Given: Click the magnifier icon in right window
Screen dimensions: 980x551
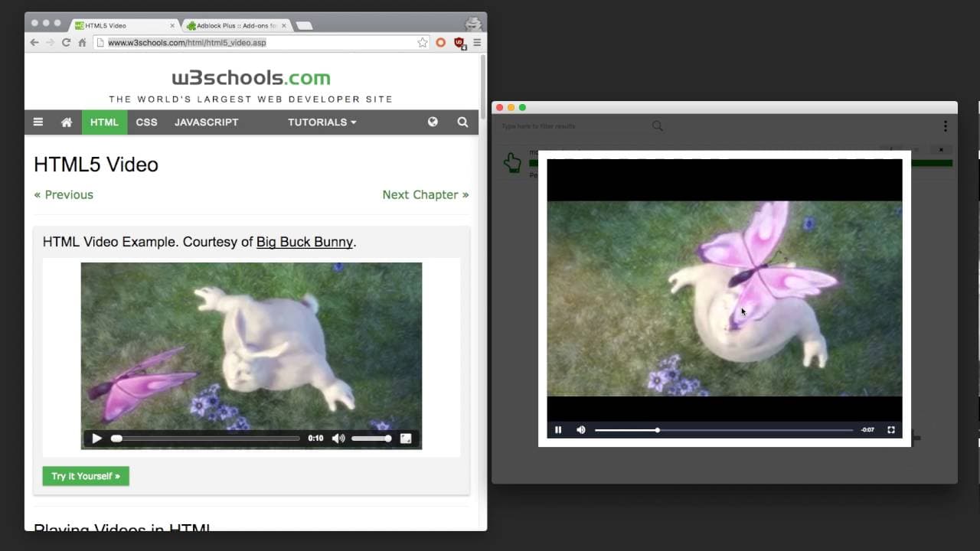Looking at the screenshot, I should point(657,126).
